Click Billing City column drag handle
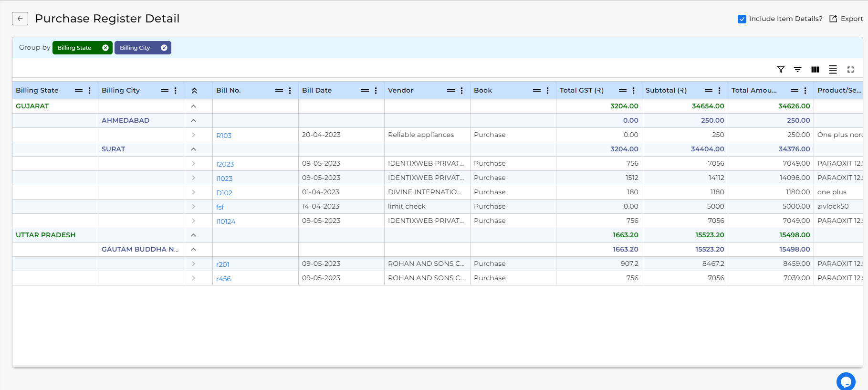 coord(165,90)
